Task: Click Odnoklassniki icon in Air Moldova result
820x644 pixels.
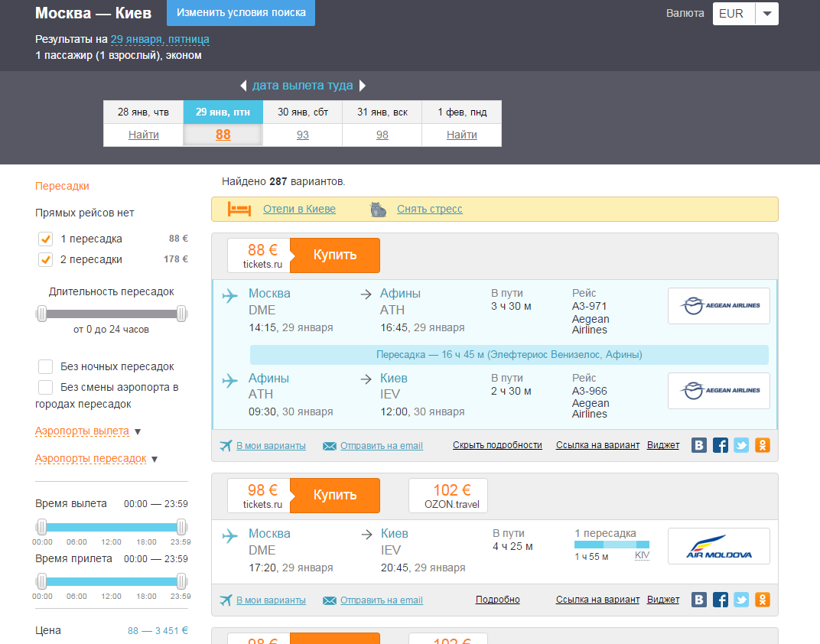Action: (x=762, y=600)
